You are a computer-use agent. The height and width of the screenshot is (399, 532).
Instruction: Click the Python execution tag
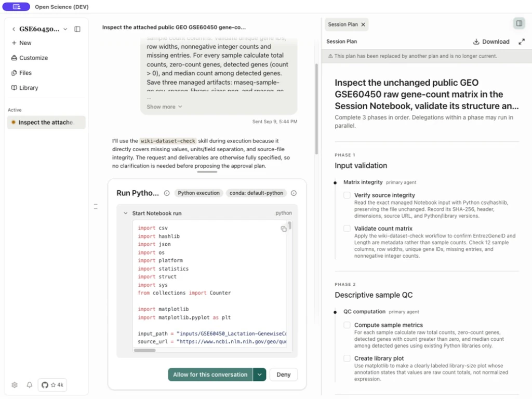[199, 193]
